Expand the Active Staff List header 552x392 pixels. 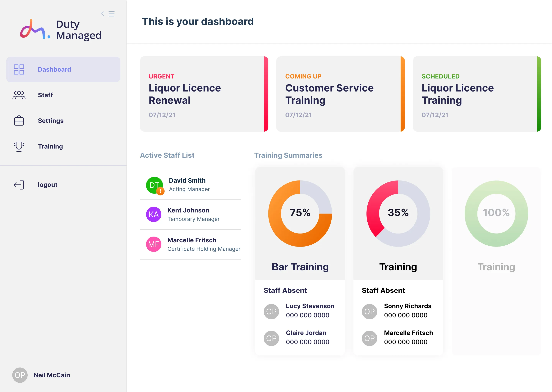(167, 155)
